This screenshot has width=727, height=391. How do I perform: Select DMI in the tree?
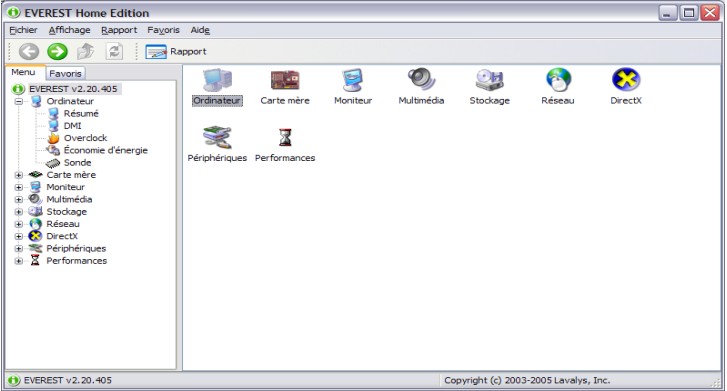[72, 126]
